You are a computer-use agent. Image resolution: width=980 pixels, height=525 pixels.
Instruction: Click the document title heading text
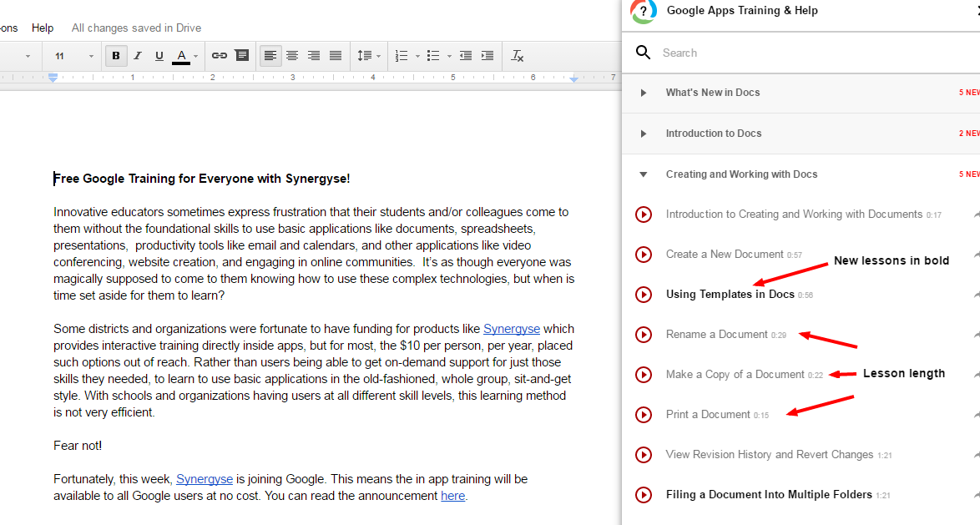(201, 179)
